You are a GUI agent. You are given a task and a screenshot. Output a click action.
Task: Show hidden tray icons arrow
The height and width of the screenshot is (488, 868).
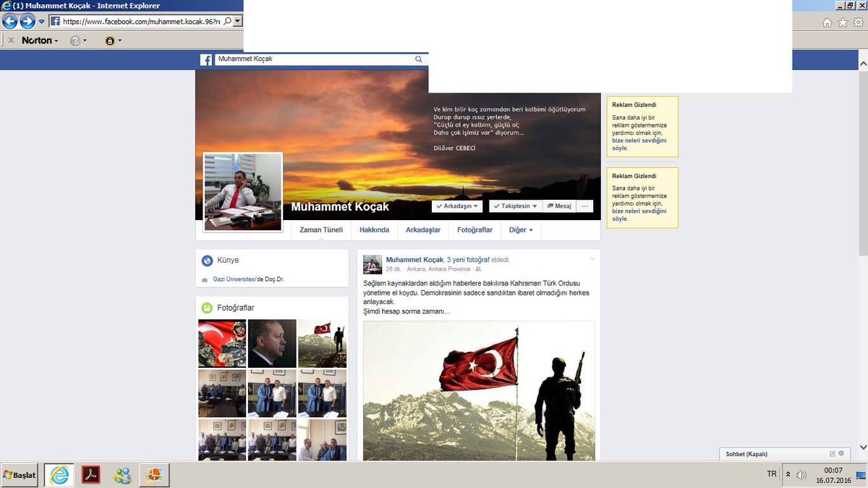pos(788,475)
